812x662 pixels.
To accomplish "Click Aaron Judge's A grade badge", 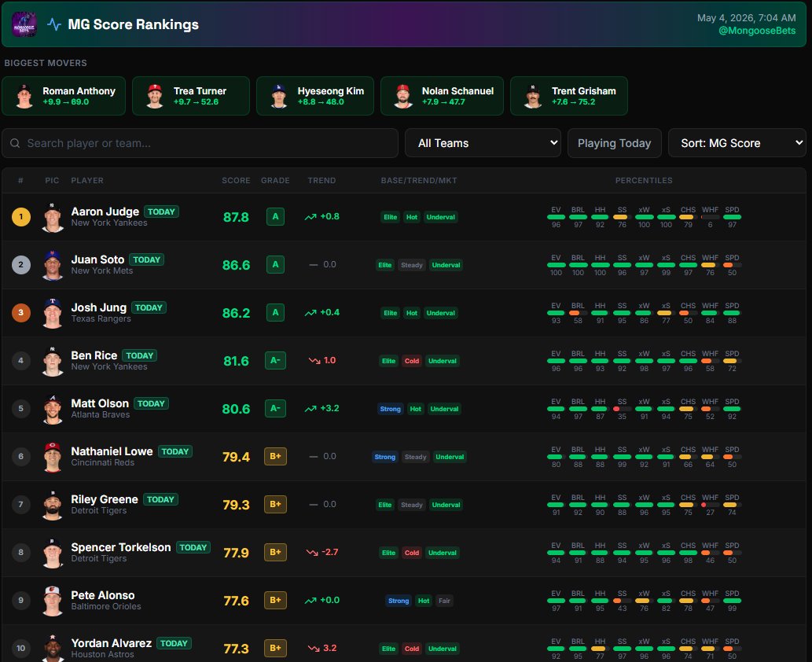I will 275,216.
